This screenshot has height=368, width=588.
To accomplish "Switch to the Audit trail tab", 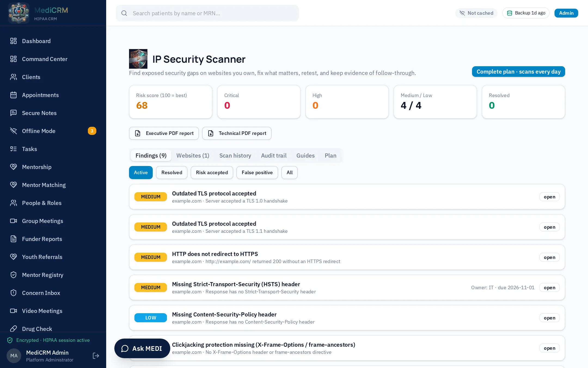I will (x=274, y=156).
